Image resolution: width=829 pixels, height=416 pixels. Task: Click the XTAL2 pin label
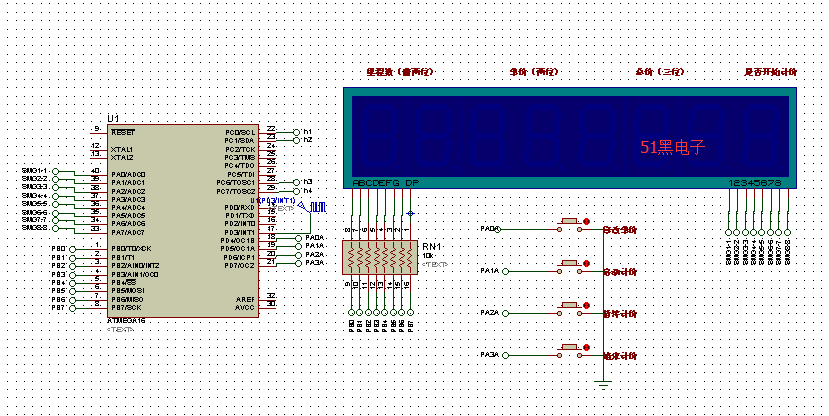[x=122, y=158]
